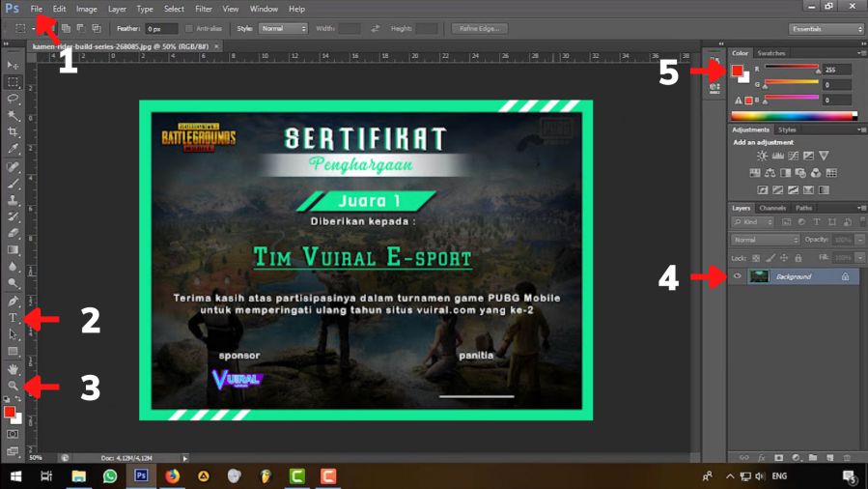Screen dimensions: 868x489
Task: Open the Opacity slider dropdown
Action: click(x=860, y=240)
